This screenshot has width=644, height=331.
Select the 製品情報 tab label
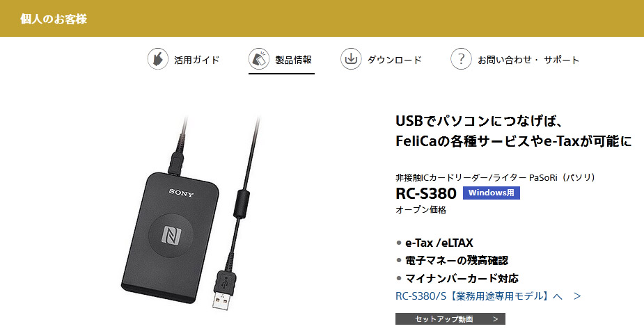point(293,60)
